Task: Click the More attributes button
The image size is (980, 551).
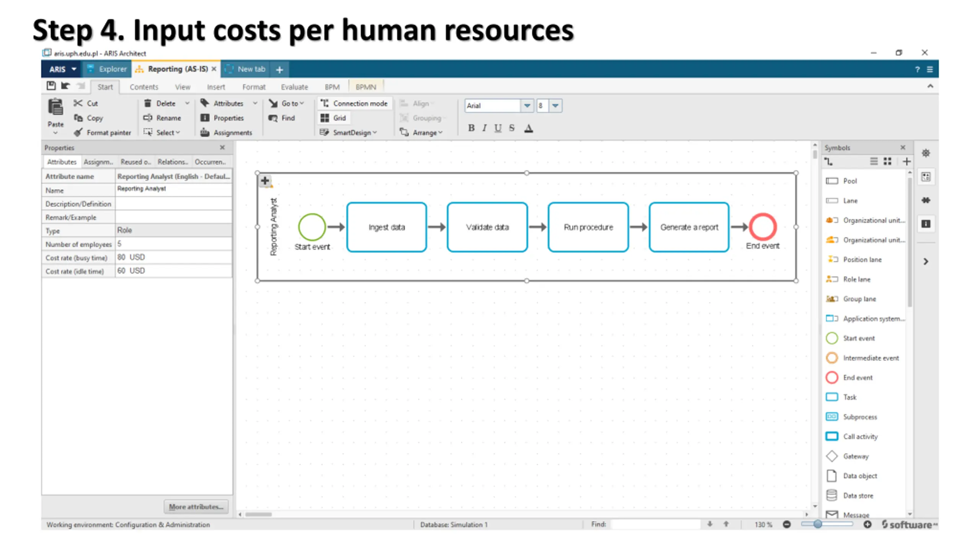Action: click(x=196, y=507)
